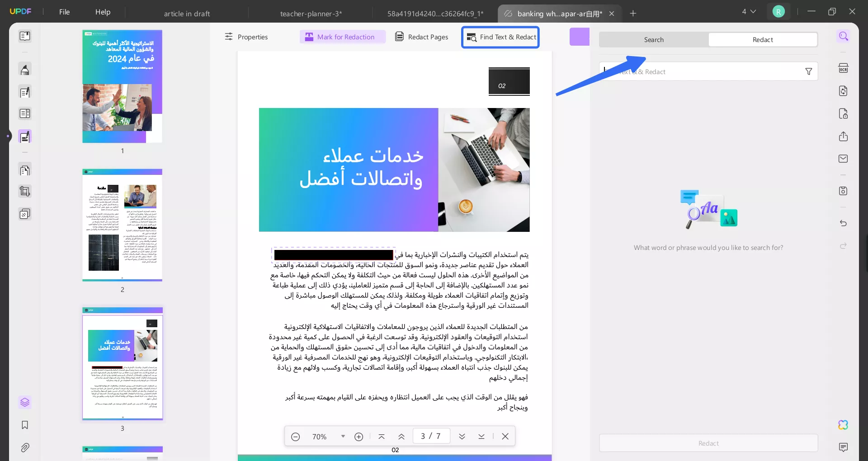868x461 pixels.
Task: Open the Organize Pages tool
Action: 25,170
